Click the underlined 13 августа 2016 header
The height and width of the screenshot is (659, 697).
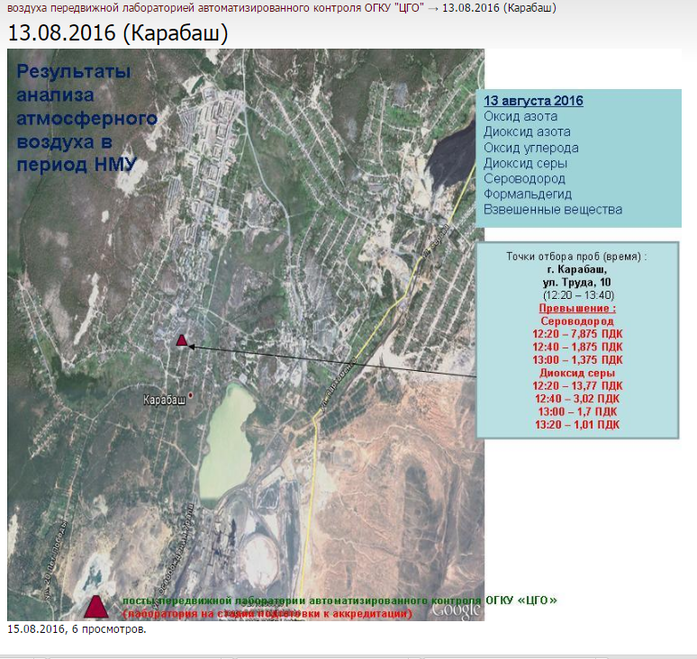[x=533, y=101]
